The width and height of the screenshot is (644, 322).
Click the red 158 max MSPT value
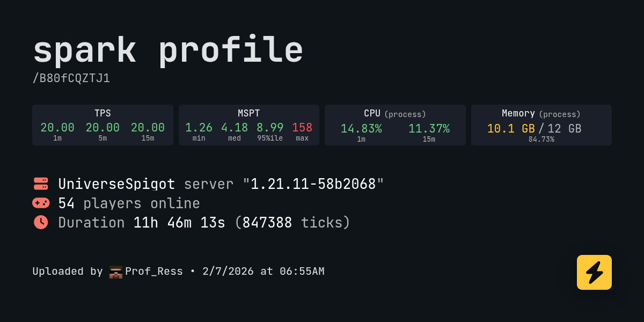[302, 128]
